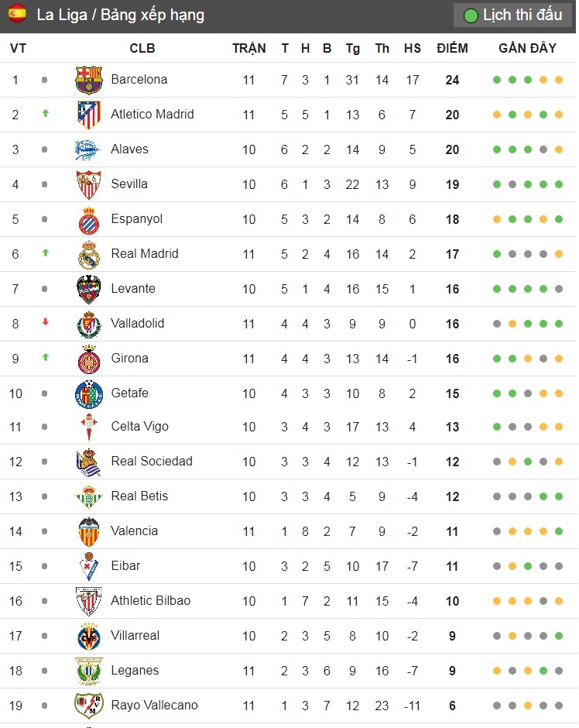Click the GẦN ĐÂY column header
Image resolution: width=579 pixels, height=728 pixels.
[x=527, y=48]
